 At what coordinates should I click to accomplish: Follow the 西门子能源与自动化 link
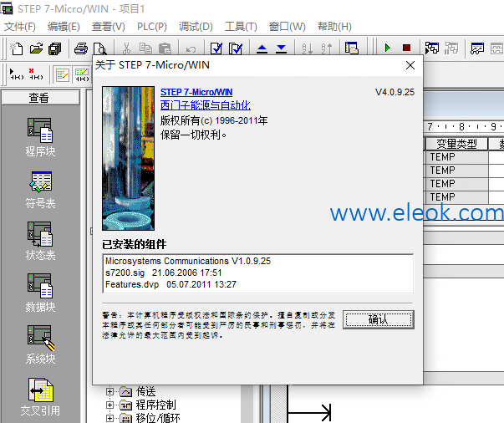(206, 105)
